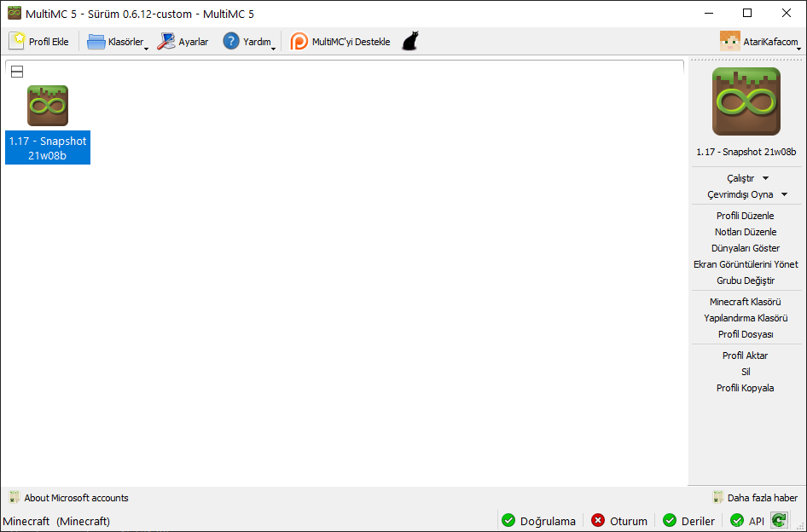The image size is (807, 532).
Task: Click the news icon beside About Microsoft accounts
Action: pyautogui.click(x=14, y=498)
